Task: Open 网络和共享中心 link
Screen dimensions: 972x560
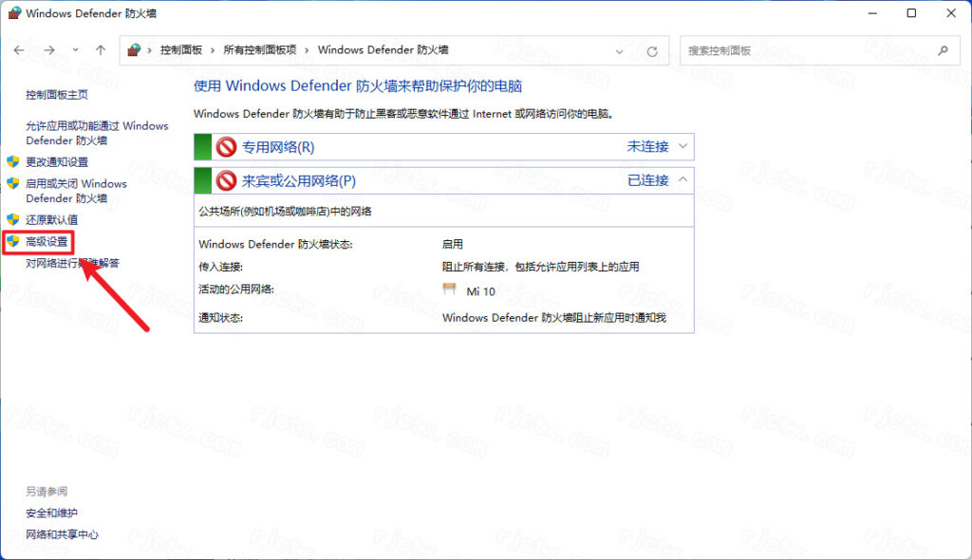Action: pos(62,534)
